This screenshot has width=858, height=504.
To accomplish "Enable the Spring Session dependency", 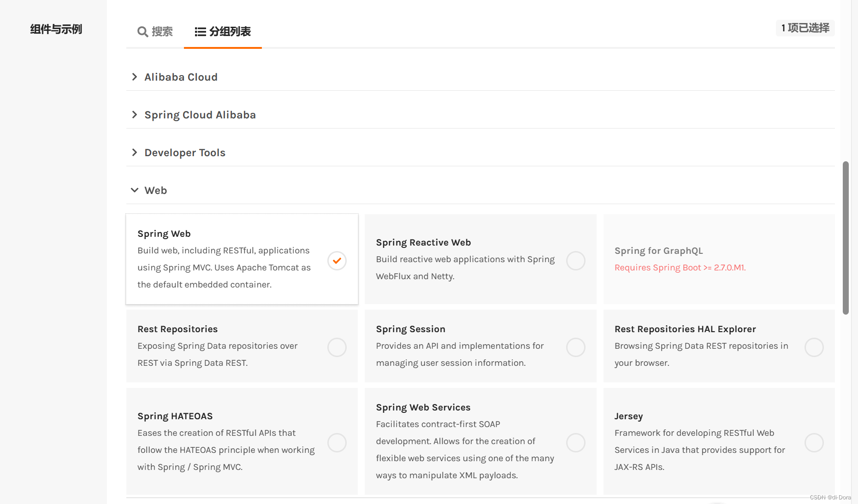I will 575,347.
